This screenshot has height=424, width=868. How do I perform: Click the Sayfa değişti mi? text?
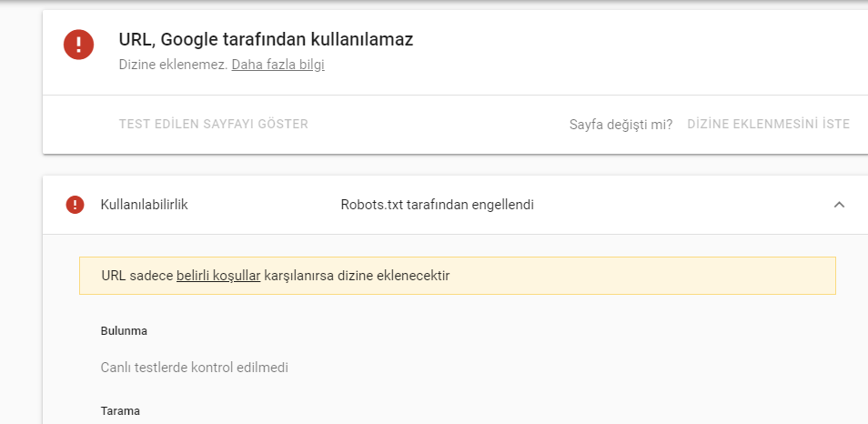621,125
